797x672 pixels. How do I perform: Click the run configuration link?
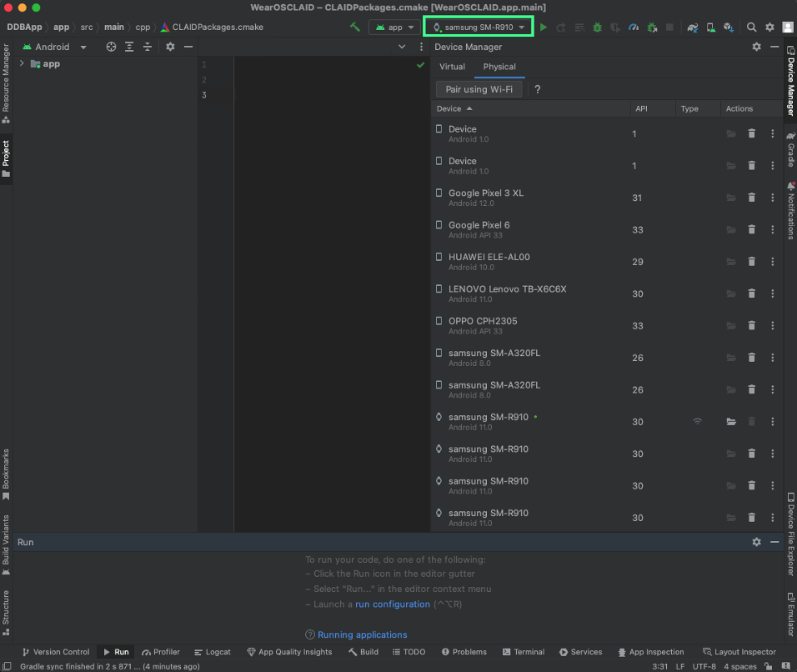(x=393, y=604)
